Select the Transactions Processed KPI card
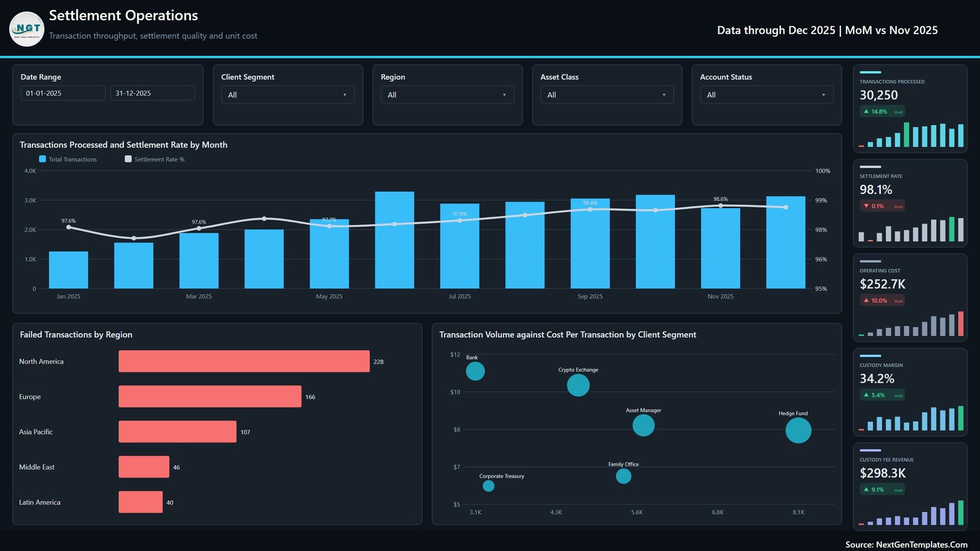Viewport: 980px width, 551px height. 910,108
